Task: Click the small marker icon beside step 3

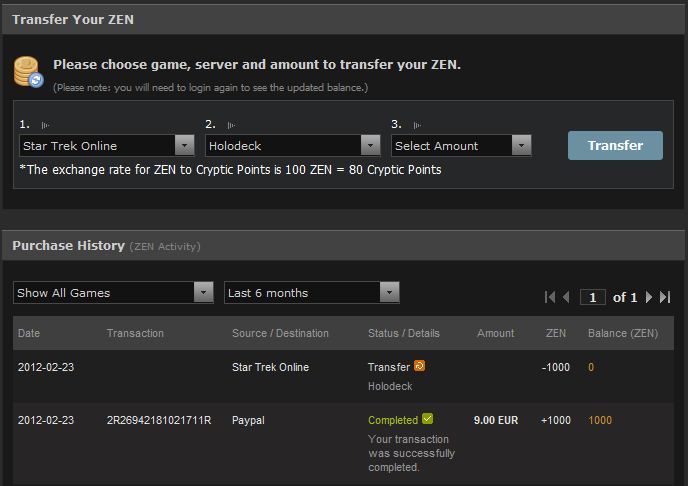Action: pos(417,125)
